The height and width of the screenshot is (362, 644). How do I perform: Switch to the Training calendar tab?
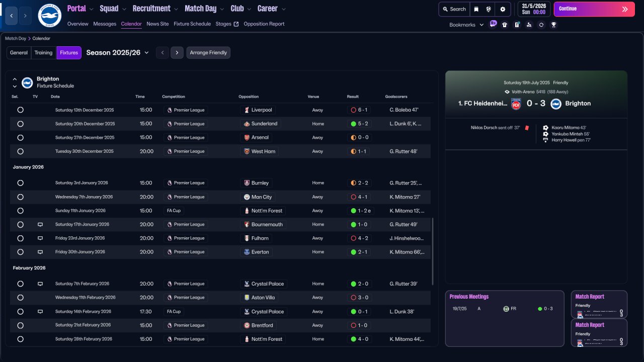(x=43, y=53)
